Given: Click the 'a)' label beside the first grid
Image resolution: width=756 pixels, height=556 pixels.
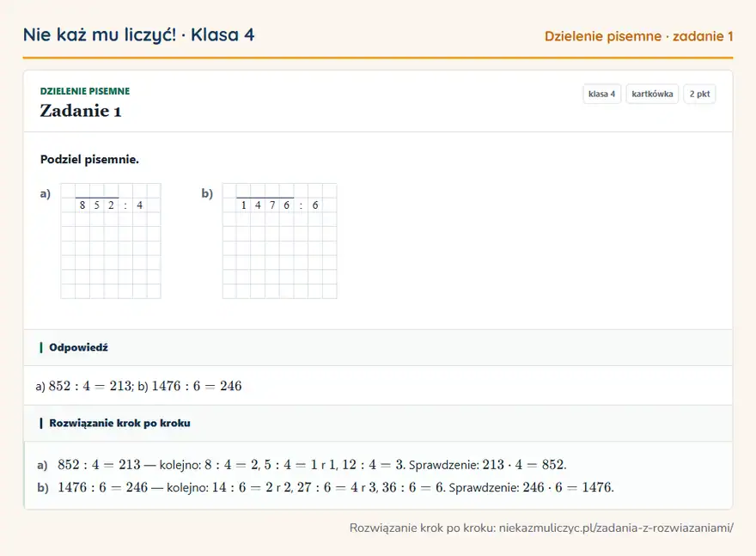Looking at the screenshot, I should tap(46, 193).
